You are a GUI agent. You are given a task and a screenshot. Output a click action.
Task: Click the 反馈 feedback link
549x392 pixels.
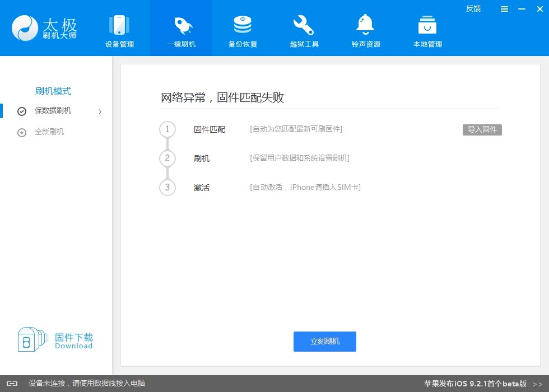(x=473, y=8)
